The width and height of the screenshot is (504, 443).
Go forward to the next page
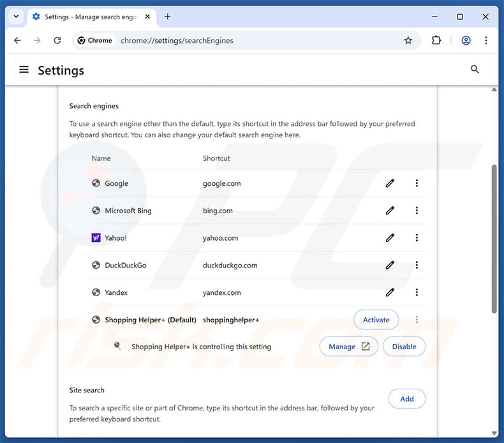[x=37, y=41]
